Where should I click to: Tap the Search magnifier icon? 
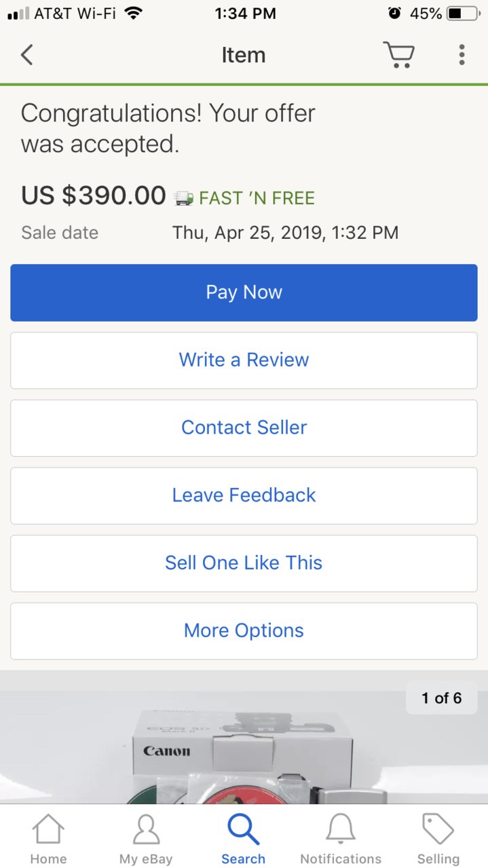243,829
